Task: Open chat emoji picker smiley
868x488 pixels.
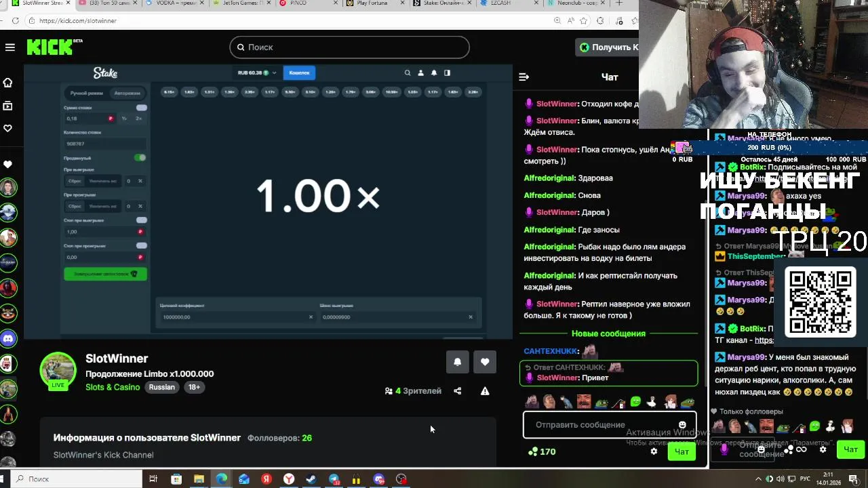Action: [x=682, y=425]
